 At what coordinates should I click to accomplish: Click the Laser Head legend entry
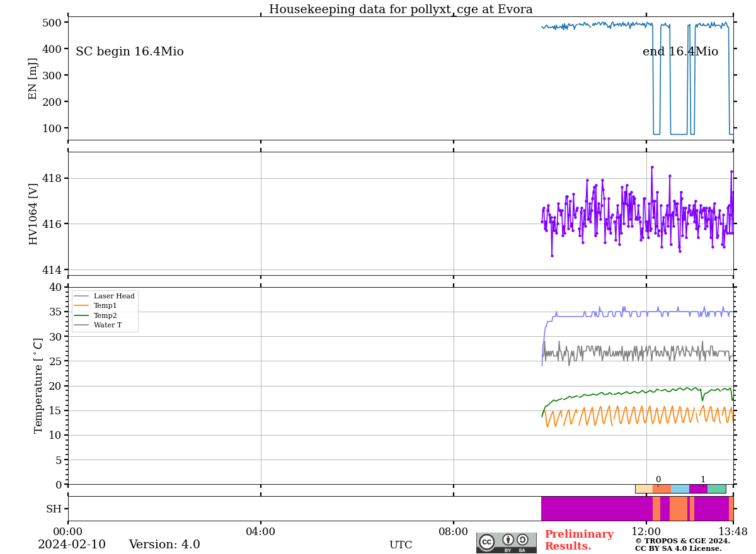pos(104,296)
